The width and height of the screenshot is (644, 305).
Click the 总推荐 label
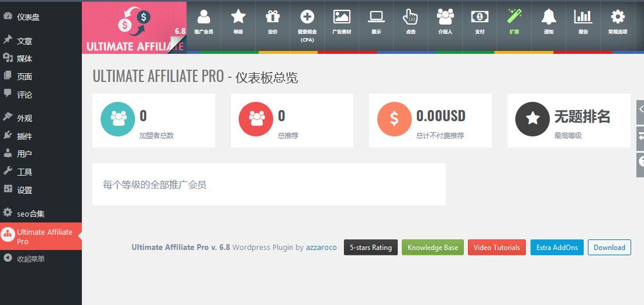288,136
